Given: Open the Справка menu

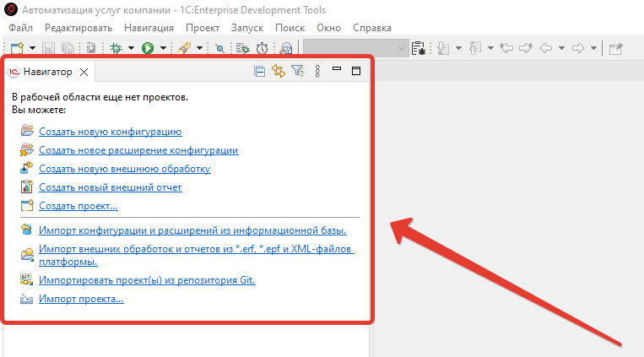Looking at the screenshot, I should tap(372, 28).
